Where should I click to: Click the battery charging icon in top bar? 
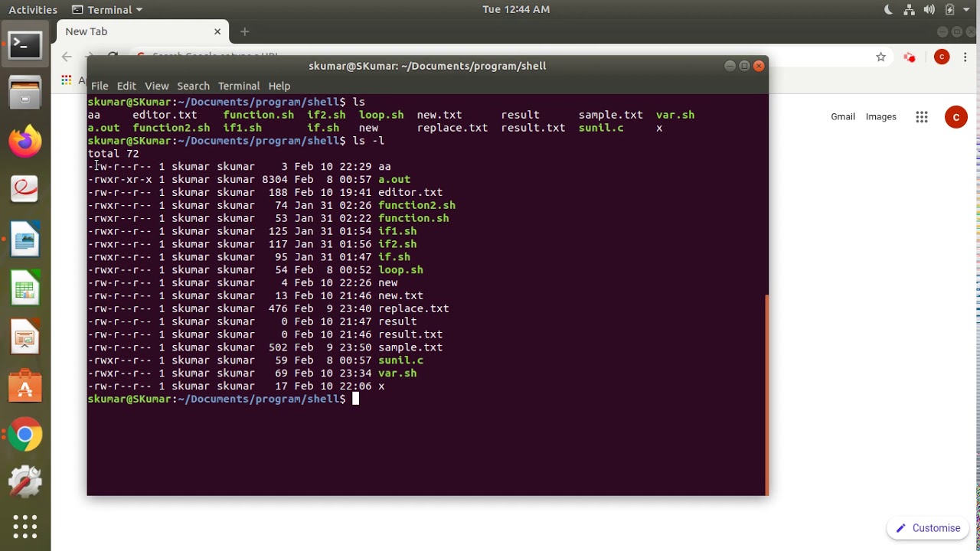tap(949, 9)
